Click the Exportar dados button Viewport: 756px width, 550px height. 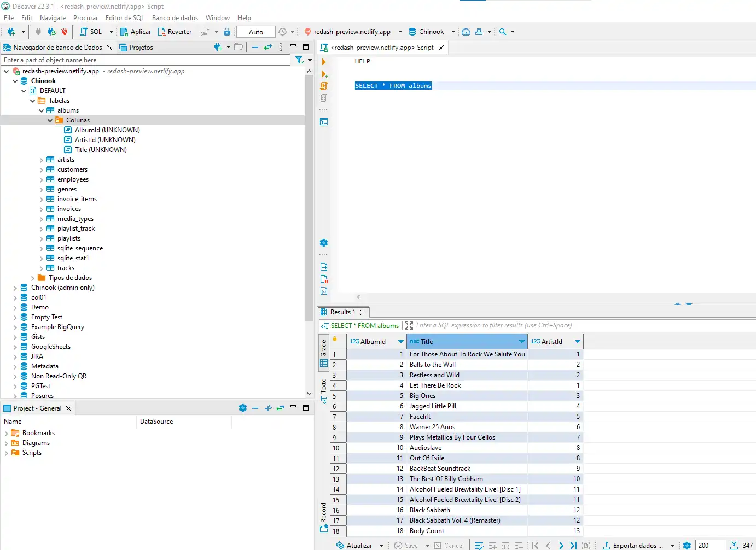pyautogui.click(x=633, y=546)
